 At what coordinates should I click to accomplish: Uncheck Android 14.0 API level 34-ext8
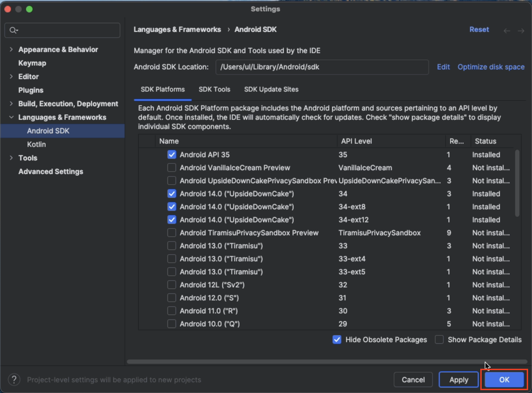coord(172,207)
